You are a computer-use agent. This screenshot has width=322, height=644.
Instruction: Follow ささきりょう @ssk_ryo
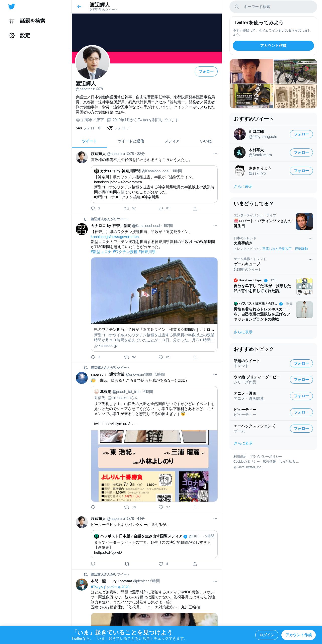point(301,171)
